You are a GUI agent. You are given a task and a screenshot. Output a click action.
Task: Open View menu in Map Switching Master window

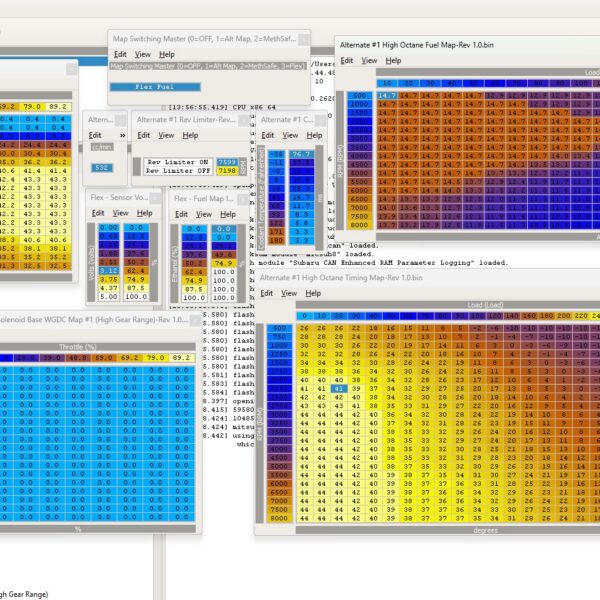(x=143, y=54)
